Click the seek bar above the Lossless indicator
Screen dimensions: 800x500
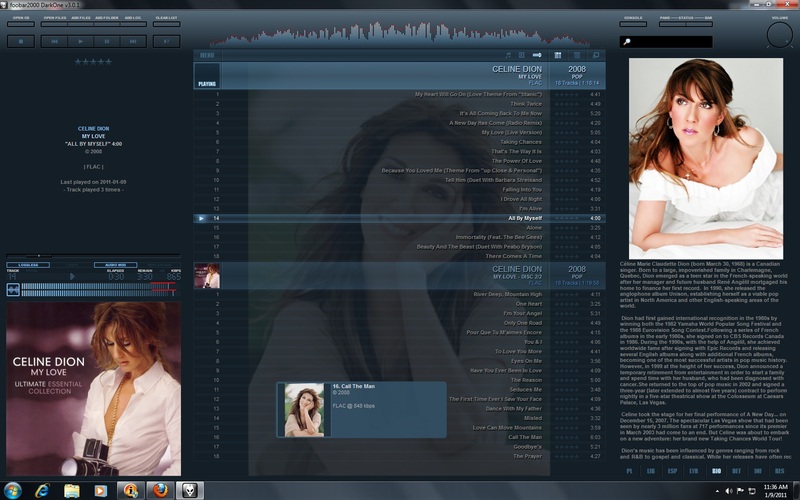pyautogui.click(x=93, y=256)
